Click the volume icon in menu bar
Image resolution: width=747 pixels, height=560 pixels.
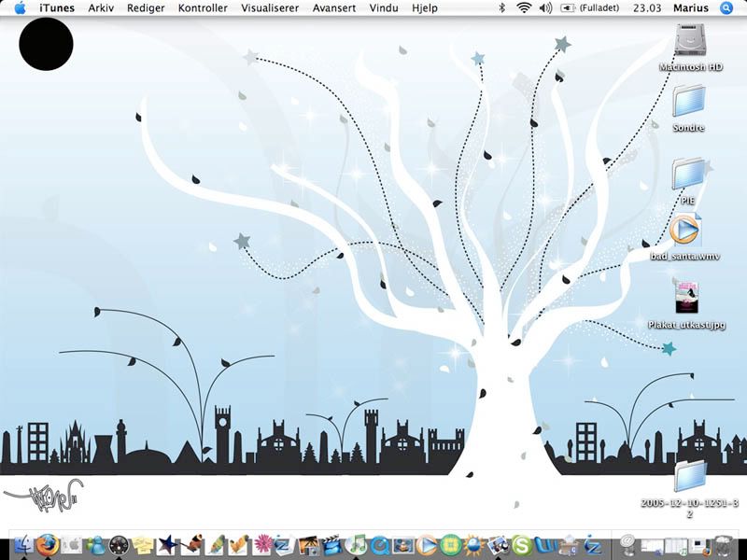545,7
